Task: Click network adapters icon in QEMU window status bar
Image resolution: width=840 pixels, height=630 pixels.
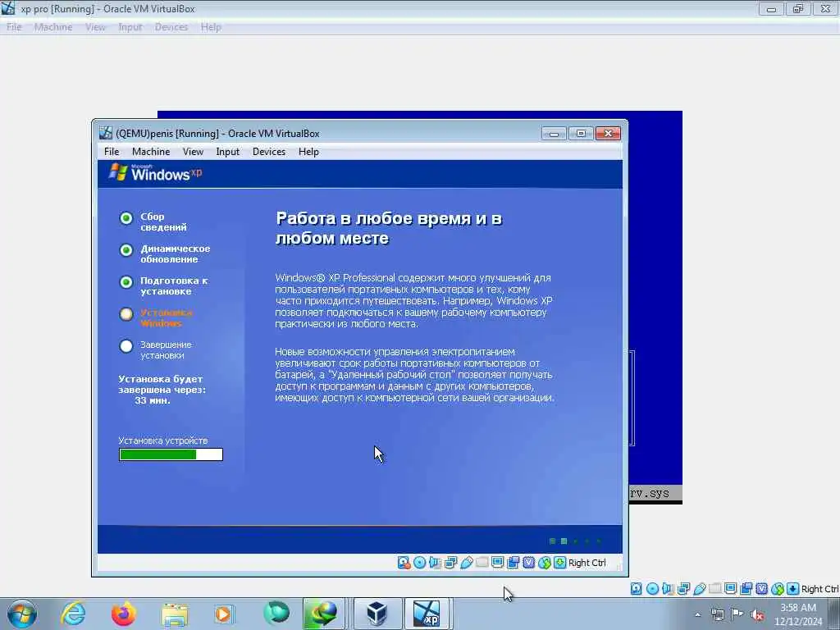Action: [450, 563]
